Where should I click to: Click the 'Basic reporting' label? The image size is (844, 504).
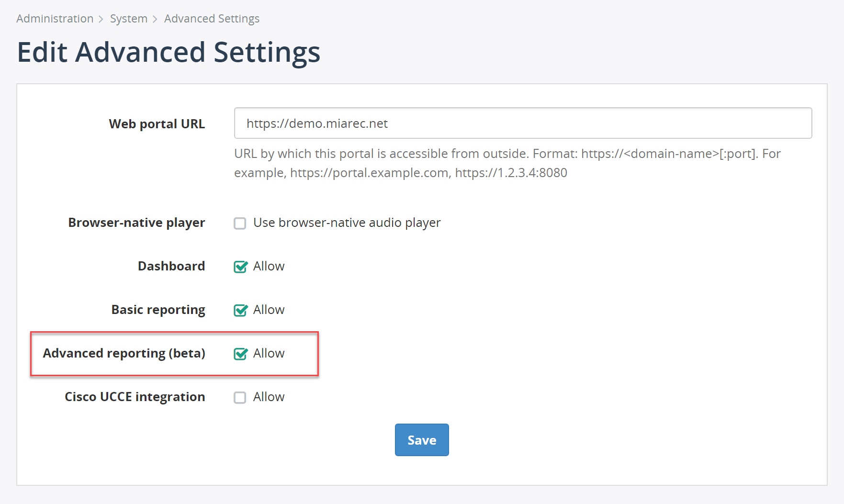coord(158,310)
